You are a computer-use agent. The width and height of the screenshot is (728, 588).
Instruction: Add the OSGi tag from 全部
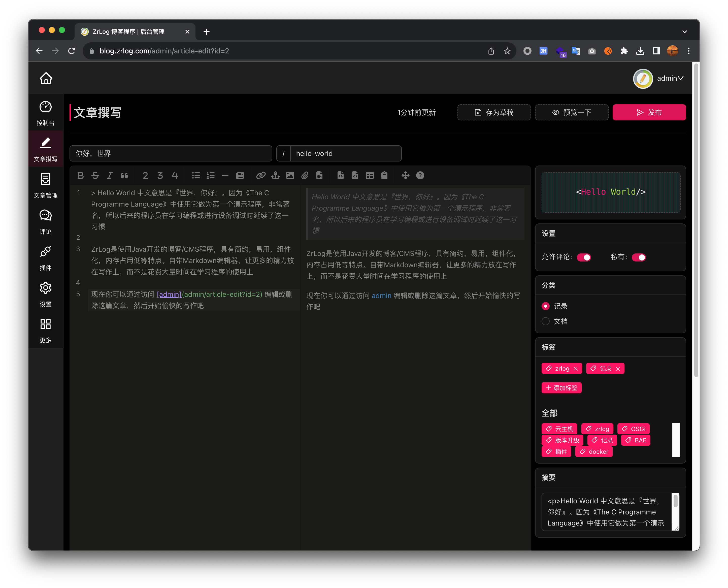[634, 429]
